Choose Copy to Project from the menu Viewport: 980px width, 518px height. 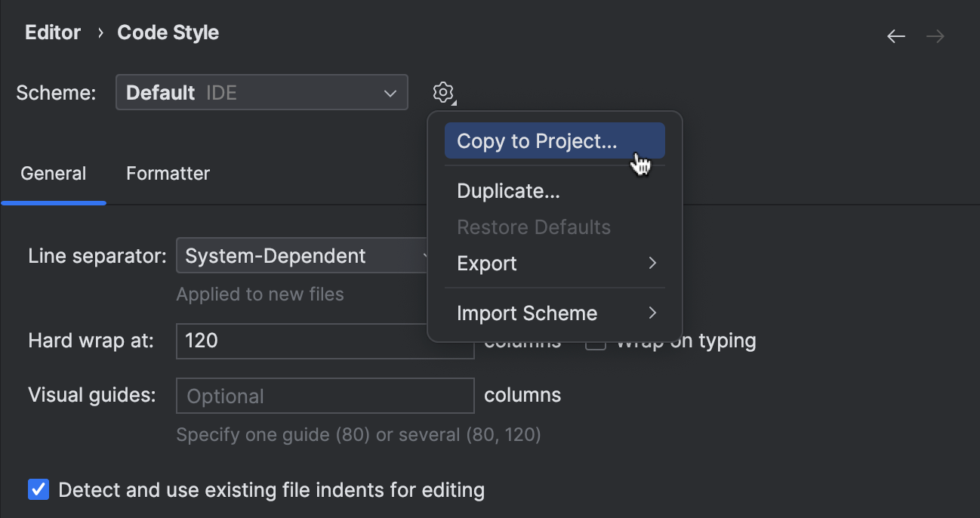[x=536, y=140]
